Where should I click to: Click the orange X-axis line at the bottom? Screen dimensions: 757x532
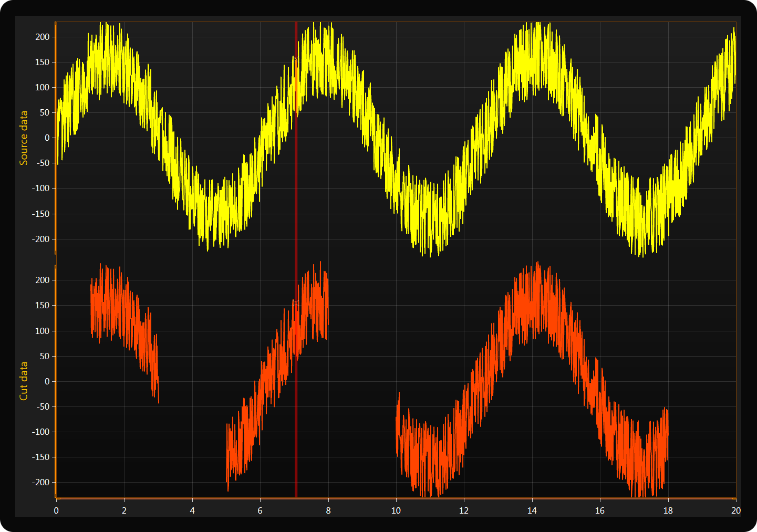point(394,498)
